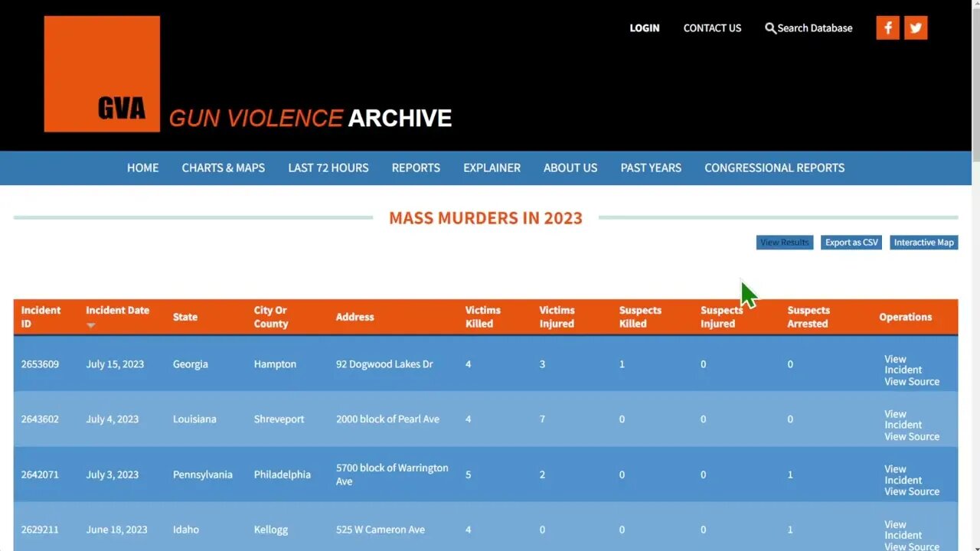This screenshot has height=551, width=980.
Task: Sort by City Or County header
Action: 271,317
